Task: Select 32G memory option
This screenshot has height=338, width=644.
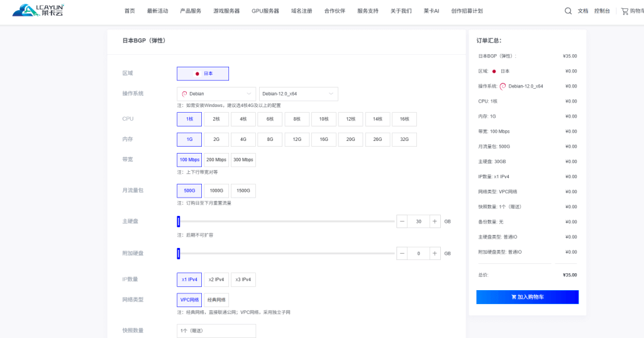Action: click(404, 139)
